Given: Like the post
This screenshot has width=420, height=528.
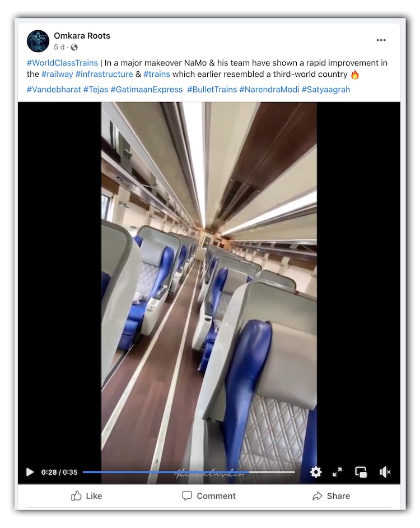Looking at the screenshot, I should click(86, 495).
